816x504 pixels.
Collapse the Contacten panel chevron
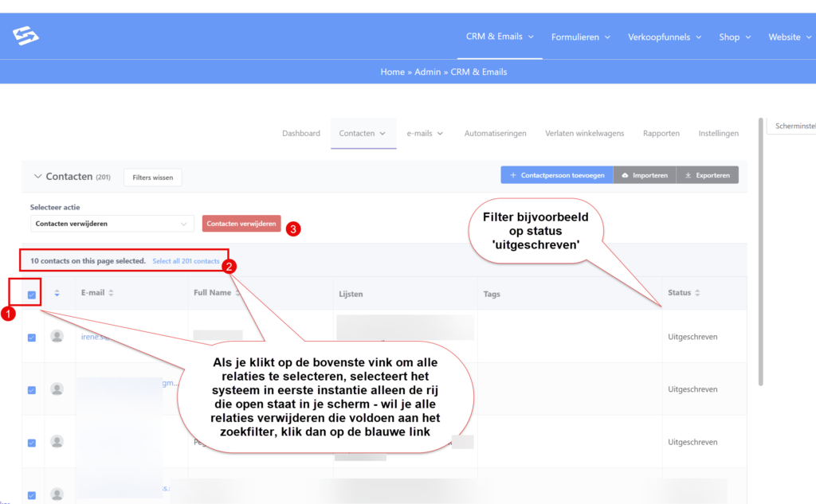37,177
